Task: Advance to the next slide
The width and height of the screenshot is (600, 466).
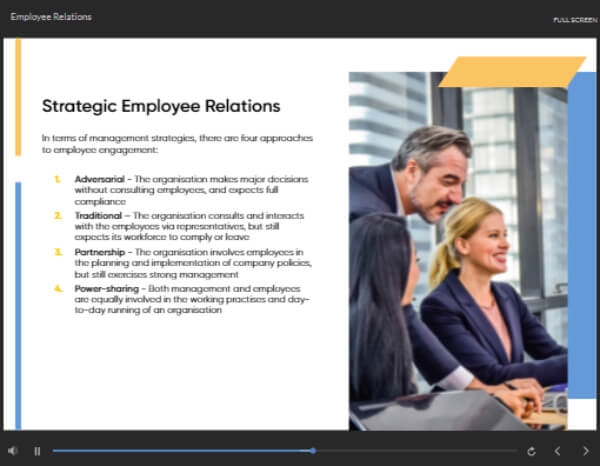Action: coord(585,451)
